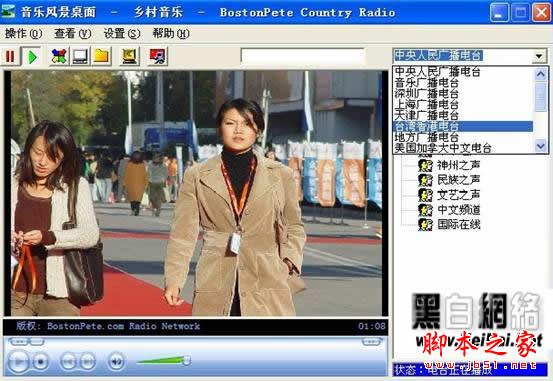Play the 国际在线 station
The width and height of the screenshot is (553, 381).
click(458, 224)
